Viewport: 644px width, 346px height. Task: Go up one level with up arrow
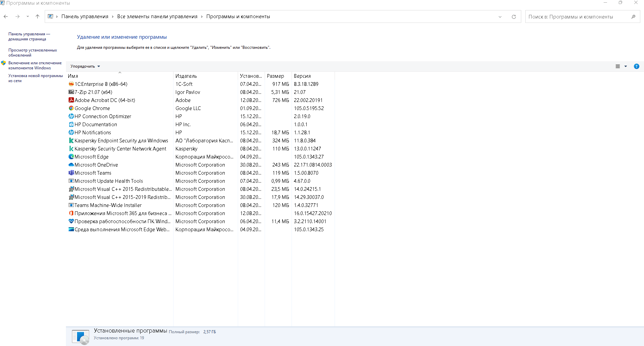37,16
